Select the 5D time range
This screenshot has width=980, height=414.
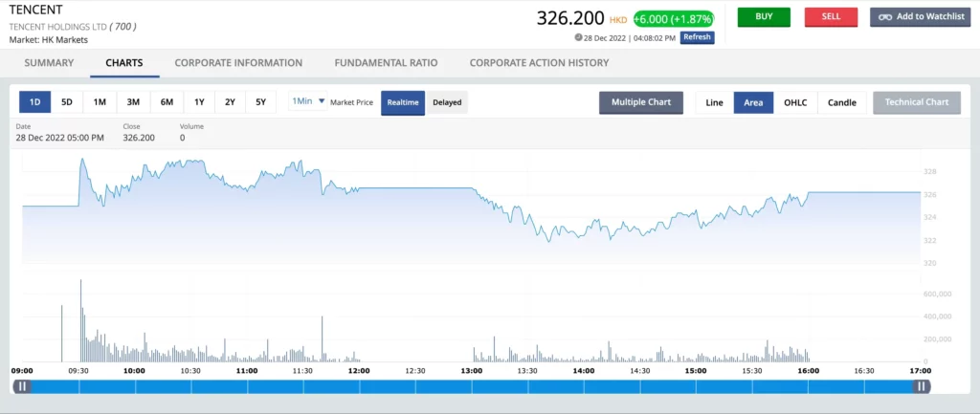(67, 102)
